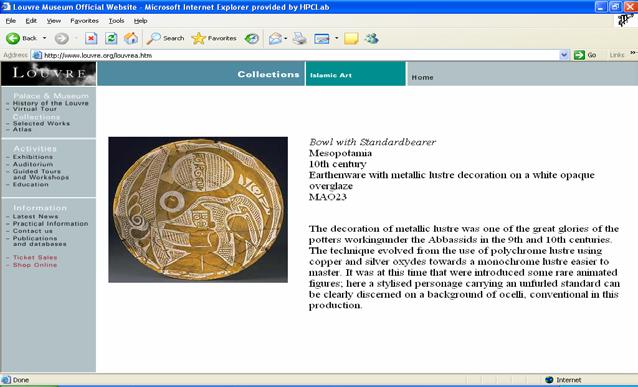Open the Search pane in toolbar
The image size is (638, 387).
(x=166, y=38)
